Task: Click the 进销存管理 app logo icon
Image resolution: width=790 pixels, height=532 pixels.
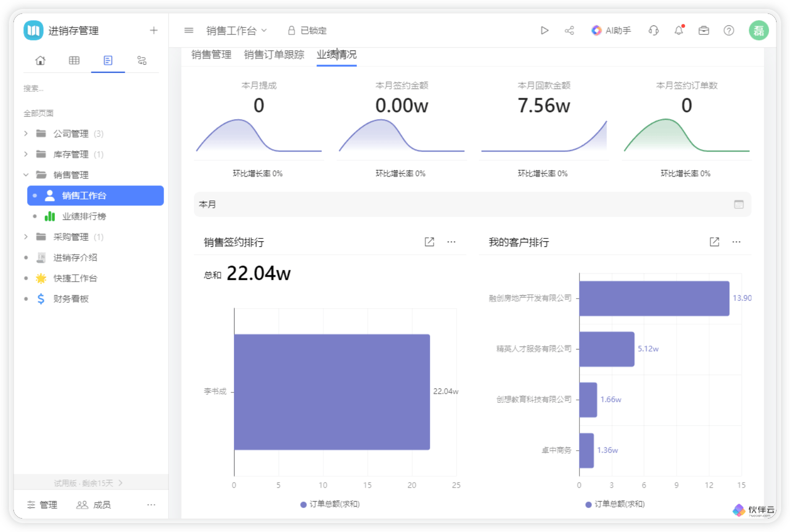Action: 33,30
